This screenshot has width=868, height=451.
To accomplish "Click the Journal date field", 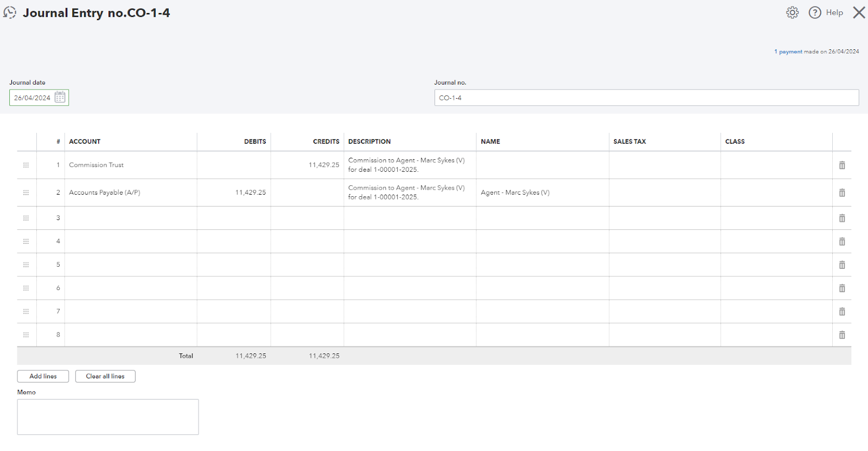I will 39,98.
